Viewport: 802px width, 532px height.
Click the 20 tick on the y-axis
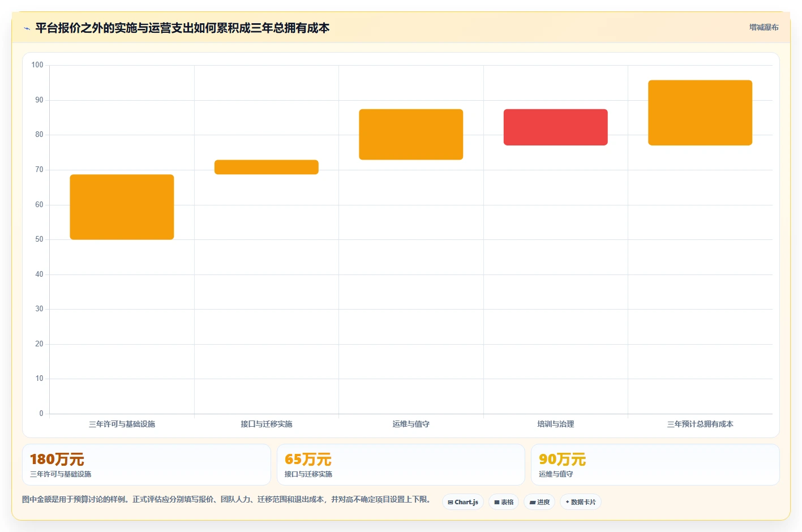(x=39, y=344)
